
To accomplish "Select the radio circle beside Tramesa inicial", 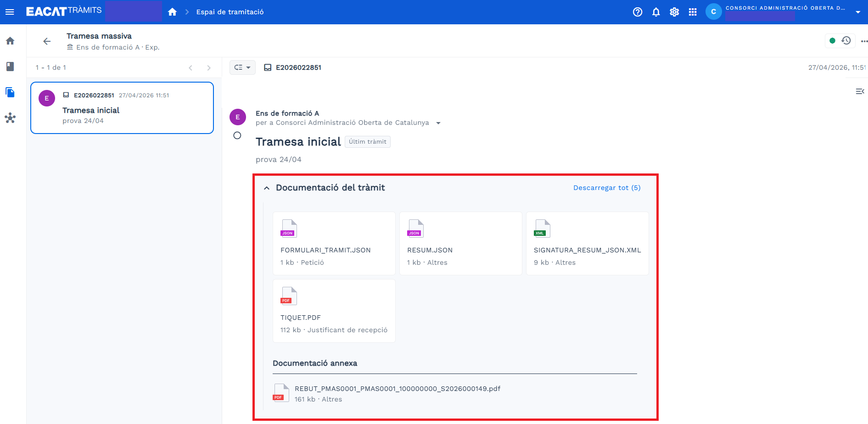I will coord(237,135).
